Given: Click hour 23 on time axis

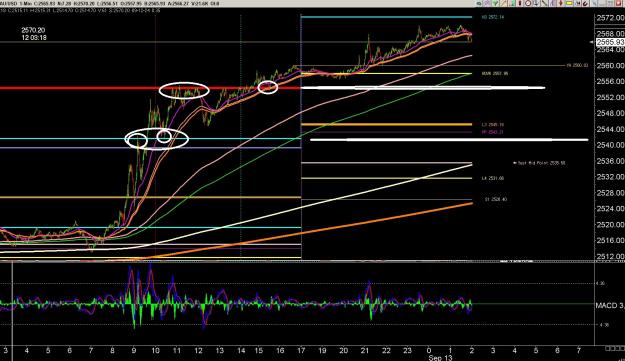Looking at the screenshot, I should [407, 350].
